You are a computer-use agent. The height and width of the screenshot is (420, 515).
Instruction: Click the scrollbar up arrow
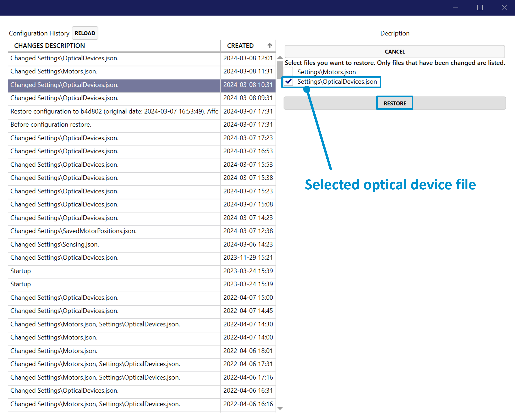point(280,58)
